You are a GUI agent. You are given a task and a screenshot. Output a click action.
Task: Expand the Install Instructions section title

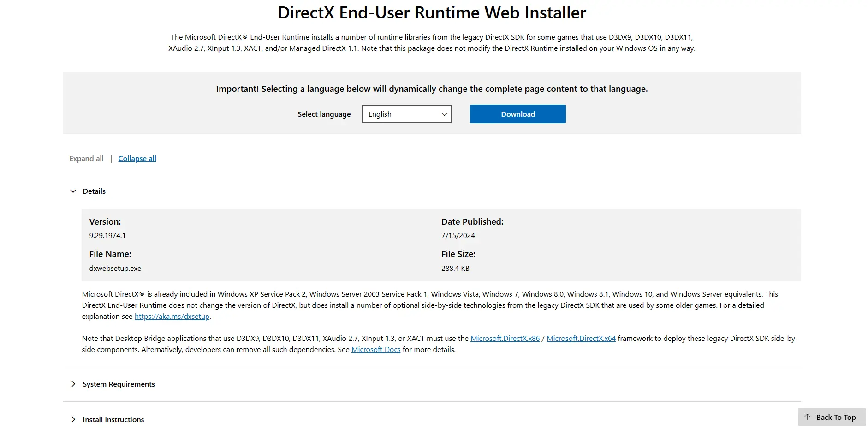[x=113, y=419]
